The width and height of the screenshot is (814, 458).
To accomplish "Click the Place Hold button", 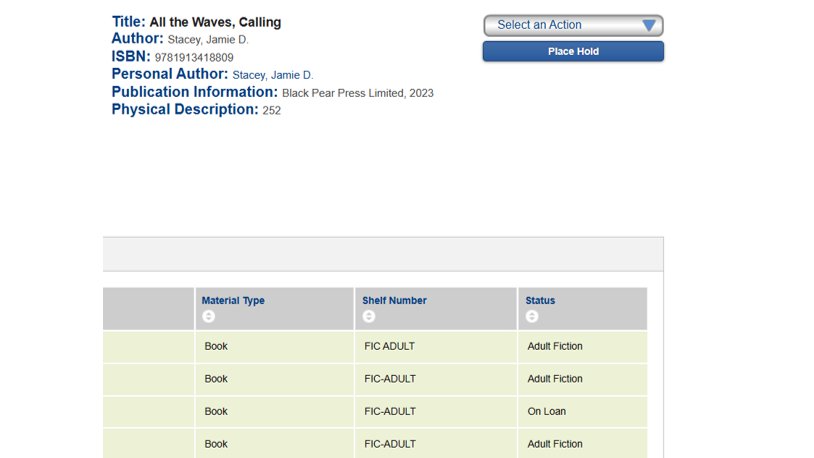I will point(573,51).
